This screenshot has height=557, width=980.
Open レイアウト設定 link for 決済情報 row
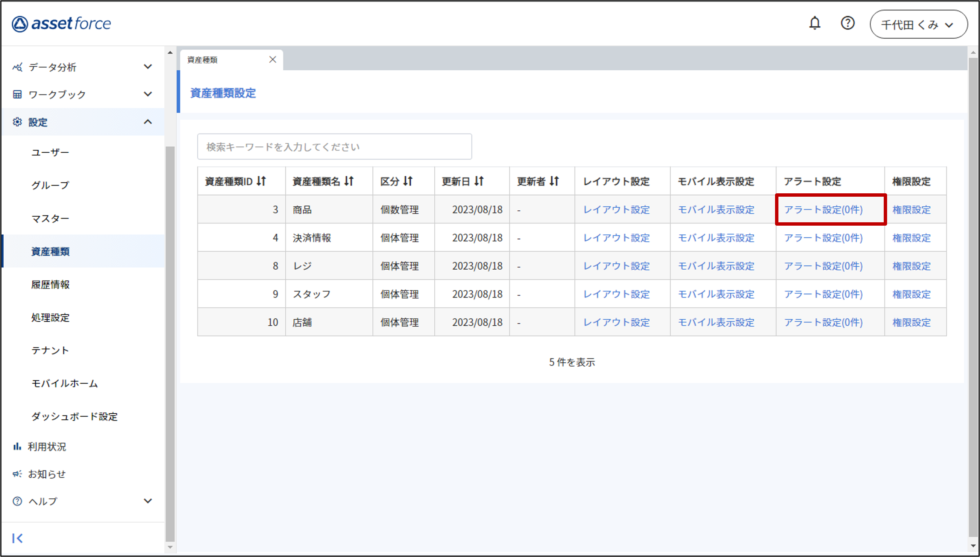pyautogui.click(x=616, y=238)
